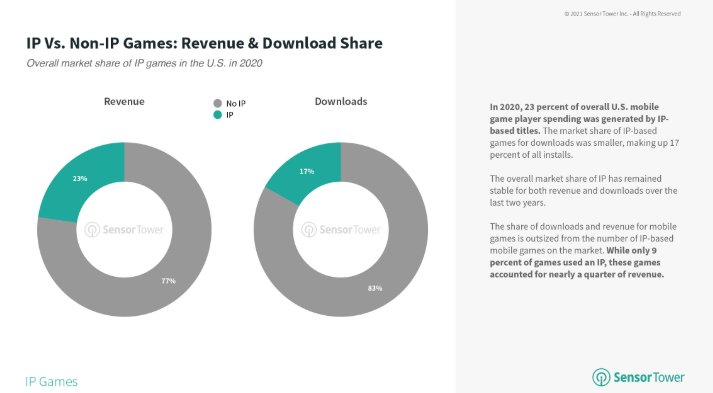Click the Revenue chart heading

pyautogui.click(x=124, y=101)
